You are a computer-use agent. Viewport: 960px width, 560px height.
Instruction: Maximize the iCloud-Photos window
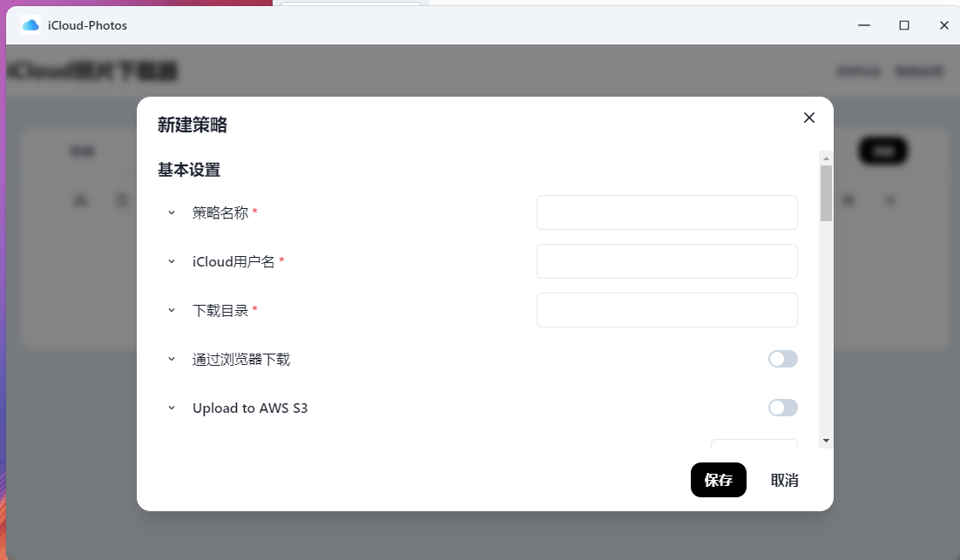point(903,25)
